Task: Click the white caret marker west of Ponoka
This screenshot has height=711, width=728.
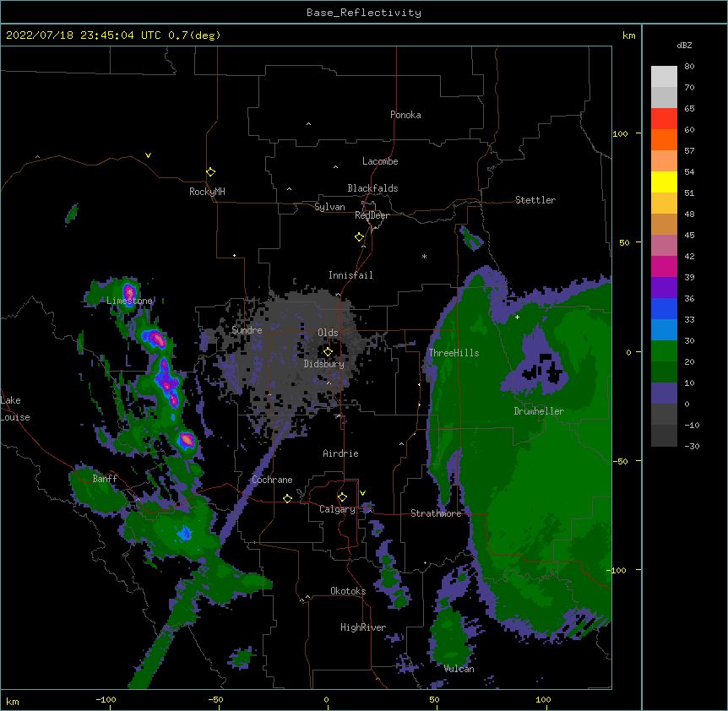Action: pos(309,124)
